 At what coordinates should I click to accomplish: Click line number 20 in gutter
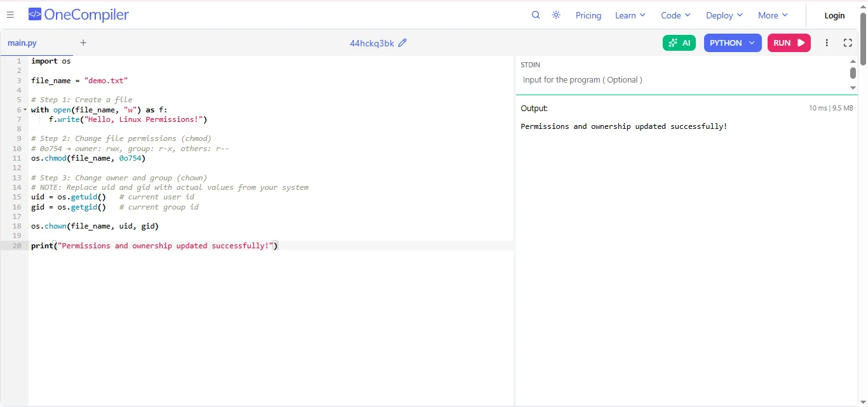tap(17, 246)
